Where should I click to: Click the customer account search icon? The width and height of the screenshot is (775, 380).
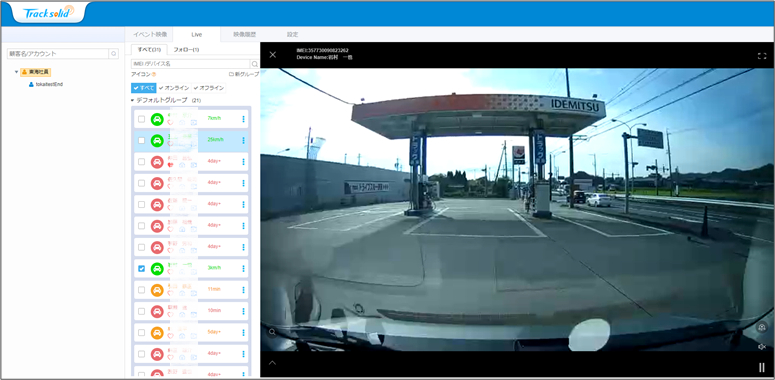pyautogui.click(x=114, y=53)
